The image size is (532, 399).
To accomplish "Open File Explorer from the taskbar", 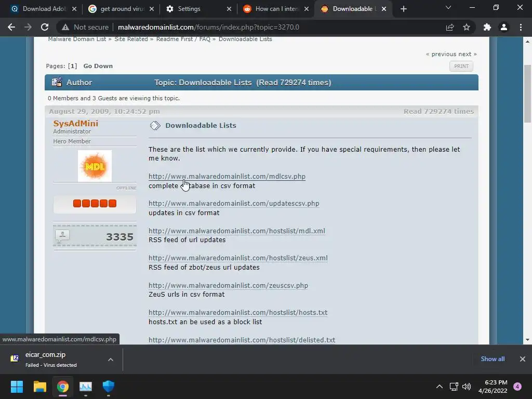I will (39, 387).
